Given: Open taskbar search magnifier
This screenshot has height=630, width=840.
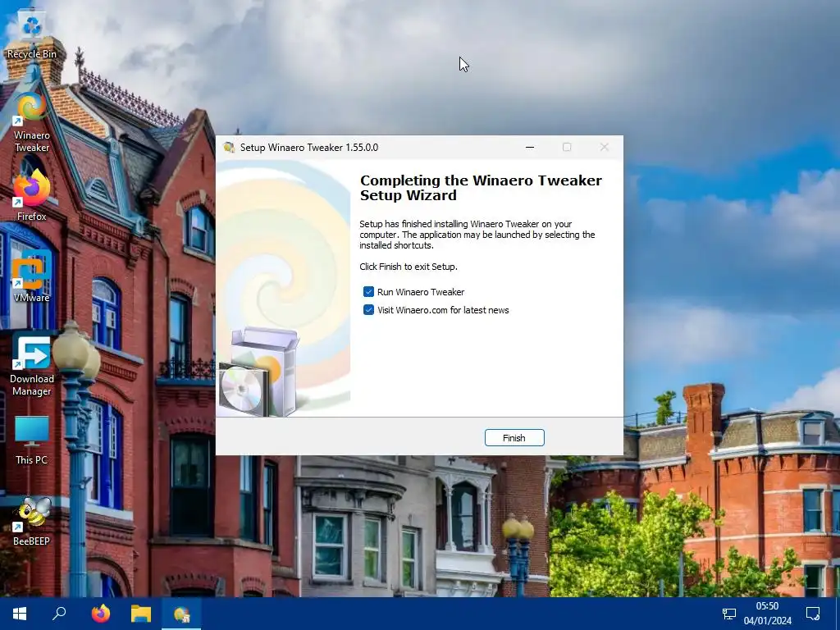Looking at the screenshot, I should pyautogui.click(x=59, y=614).
